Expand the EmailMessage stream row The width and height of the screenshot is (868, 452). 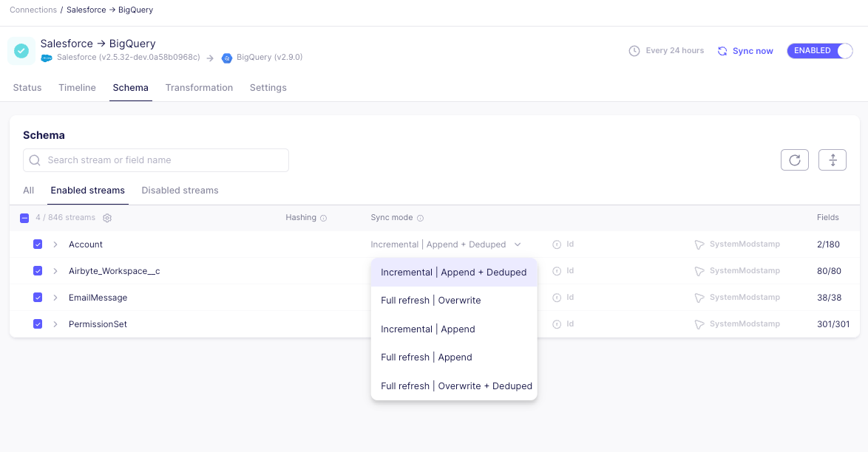[x=55, y=297]
